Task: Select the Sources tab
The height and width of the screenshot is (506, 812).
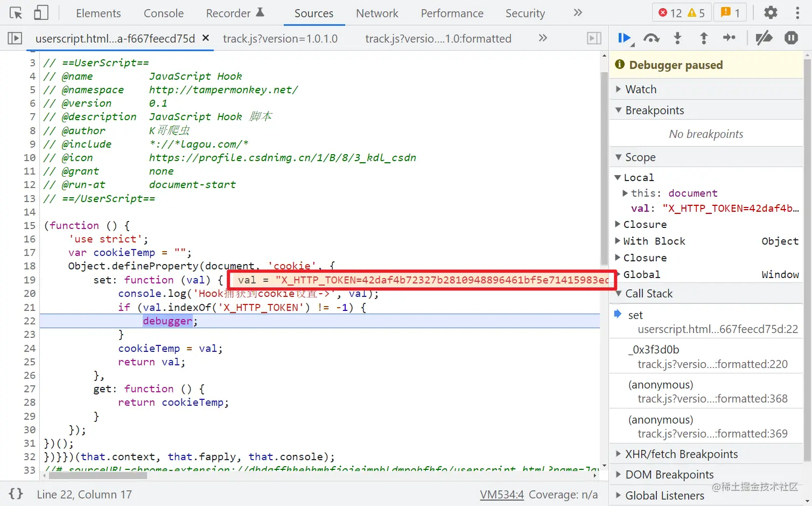Action: tap(314, 13)
